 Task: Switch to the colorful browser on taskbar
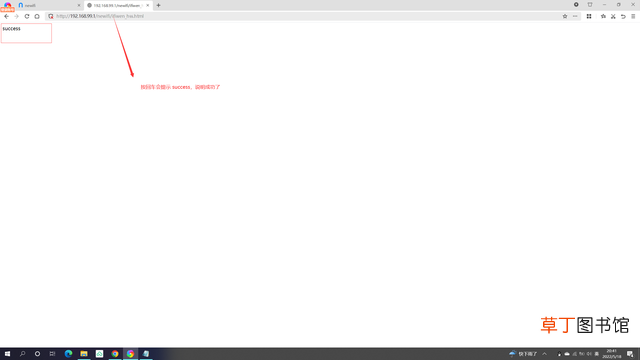[x=130, y=354]
